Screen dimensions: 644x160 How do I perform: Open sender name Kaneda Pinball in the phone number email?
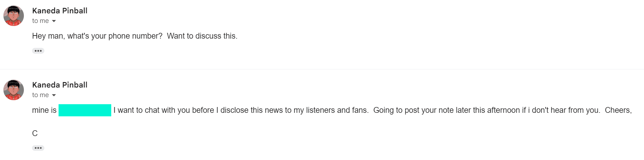click(x=60, y=11)
